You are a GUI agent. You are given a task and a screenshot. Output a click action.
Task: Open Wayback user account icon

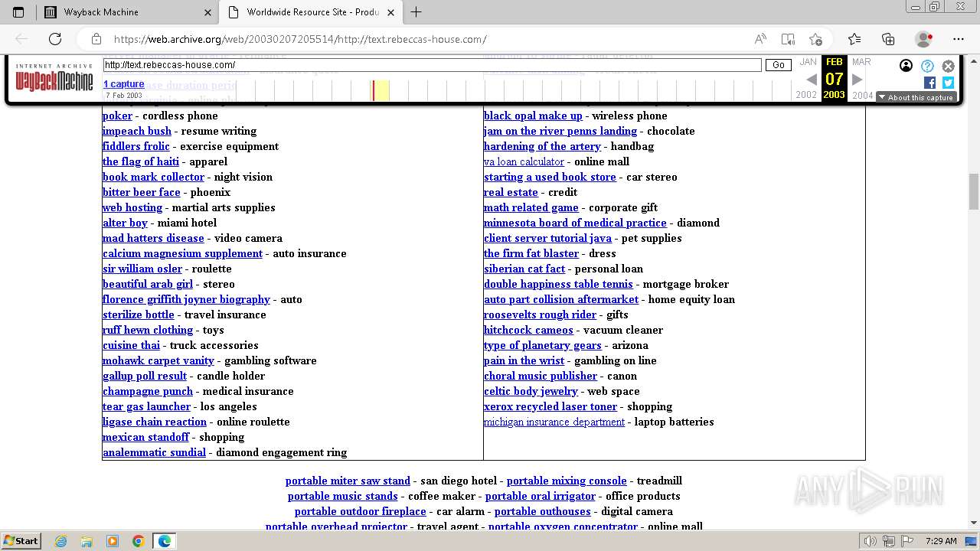pyautogui.click(x=906, y=66)
